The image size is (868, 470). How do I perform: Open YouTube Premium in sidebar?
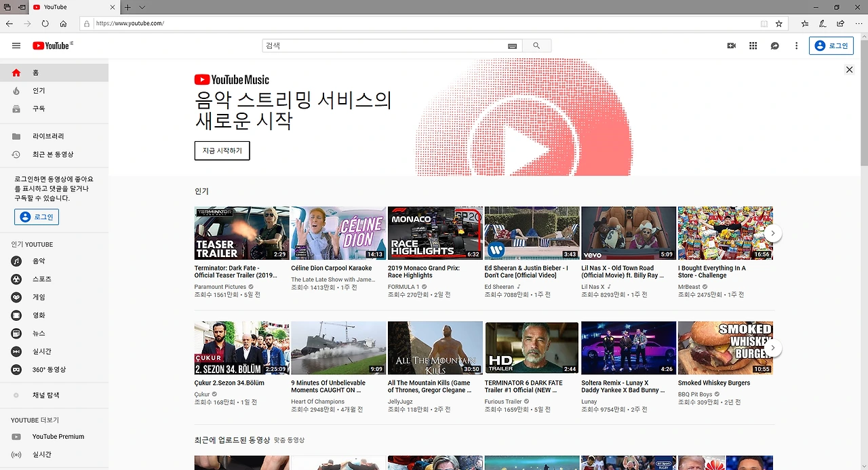(x=54, y=437)
